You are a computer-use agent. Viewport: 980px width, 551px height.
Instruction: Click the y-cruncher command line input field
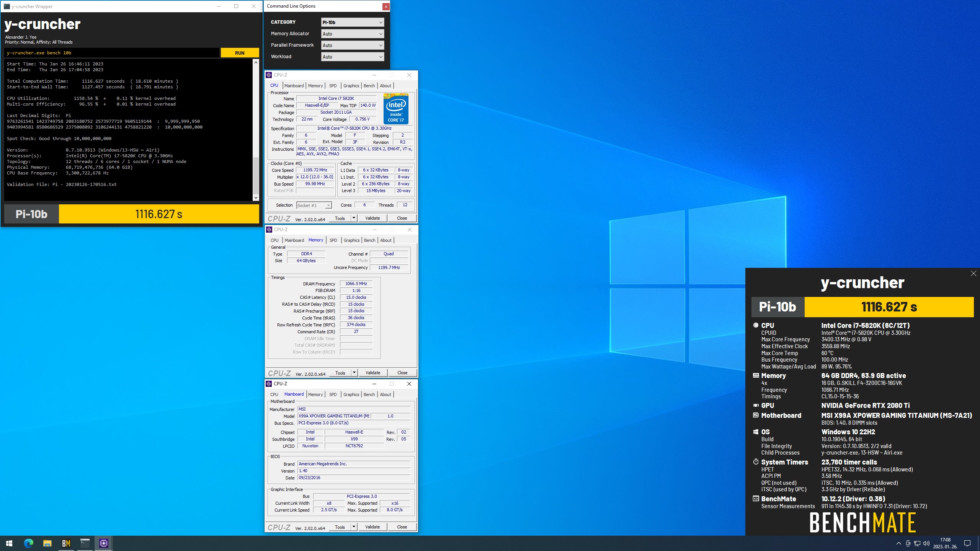coord(112,53)
